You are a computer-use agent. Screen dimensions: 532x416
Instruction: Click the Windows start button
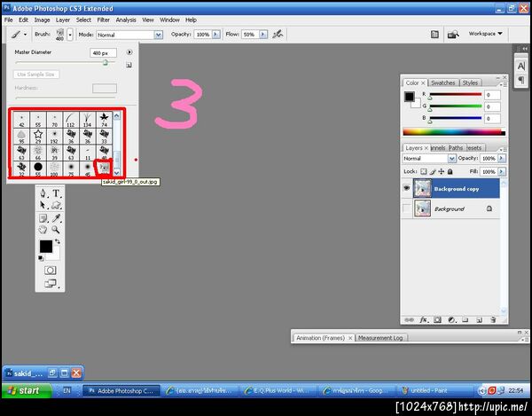tap(27, 390)
